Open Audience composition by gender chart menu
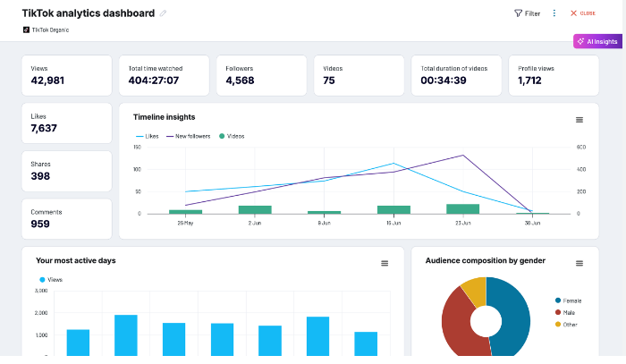Image resolution: width=626 pixels, height=364 pixels. coord(579,264)
